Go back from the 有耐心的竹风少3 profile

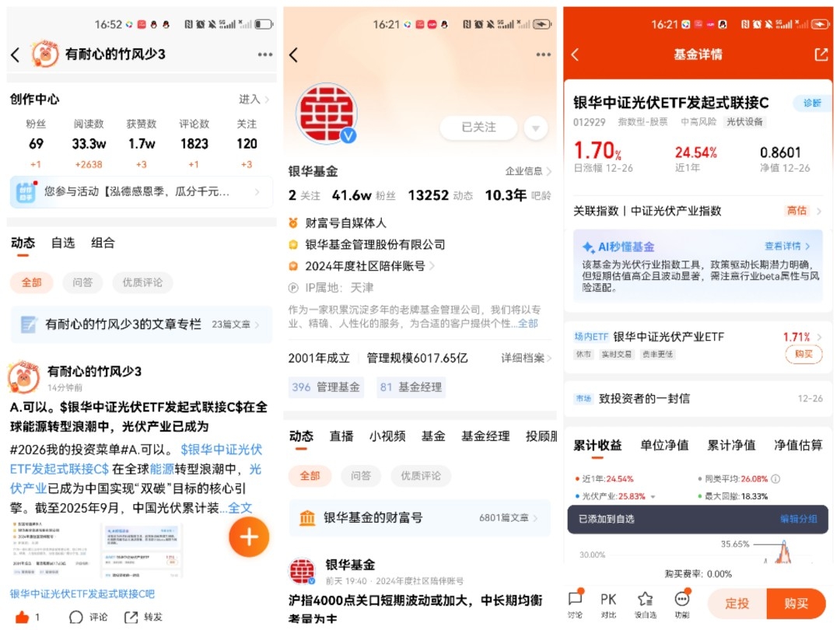[x=16, y=54]
